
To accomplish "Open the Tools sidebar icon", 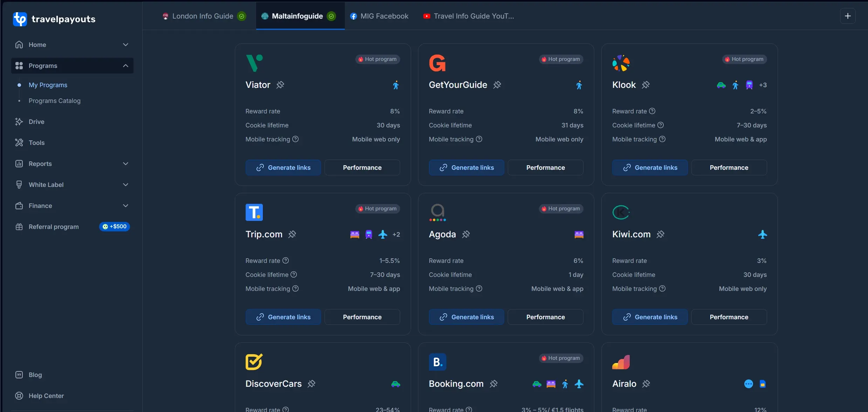I will click(x=19, y=143).
